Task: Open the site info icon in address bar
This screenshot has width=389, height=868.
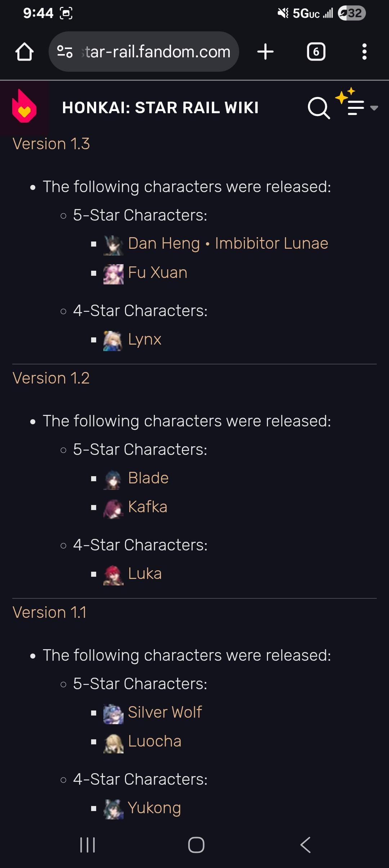Action: coord(65,52)
